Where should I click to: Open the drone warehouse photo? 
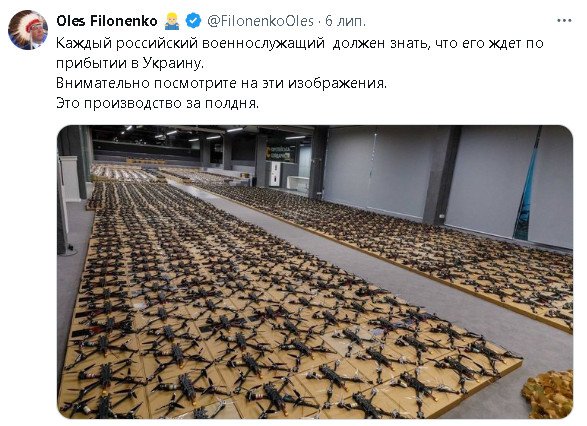coord(315,272)
